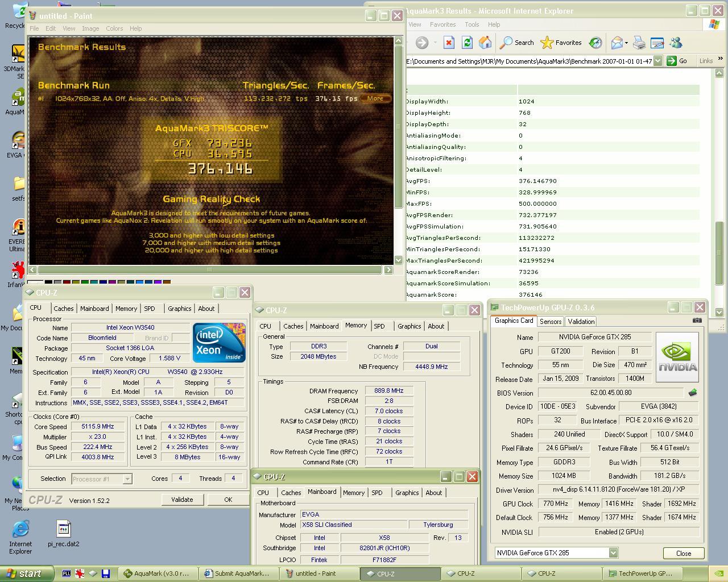Click the IE Print icon
728x582 pixels.
pos(639,43)
